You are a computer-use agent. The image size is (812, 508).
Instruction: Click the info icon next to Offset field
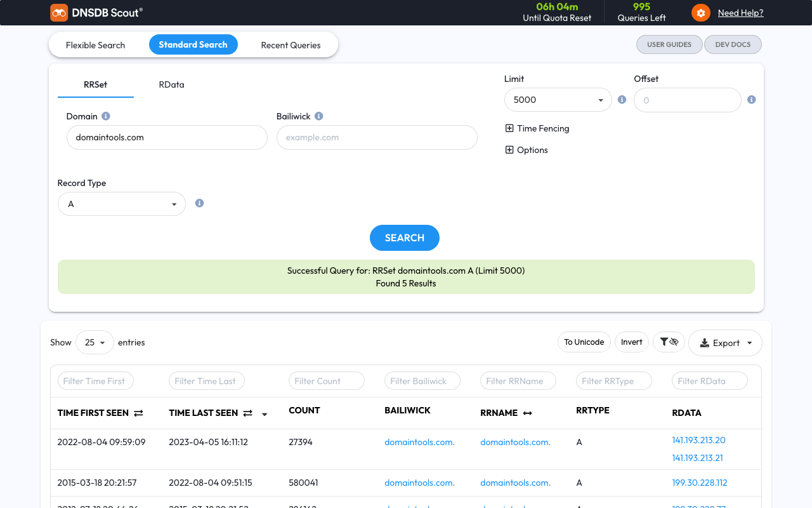(751, 100)
